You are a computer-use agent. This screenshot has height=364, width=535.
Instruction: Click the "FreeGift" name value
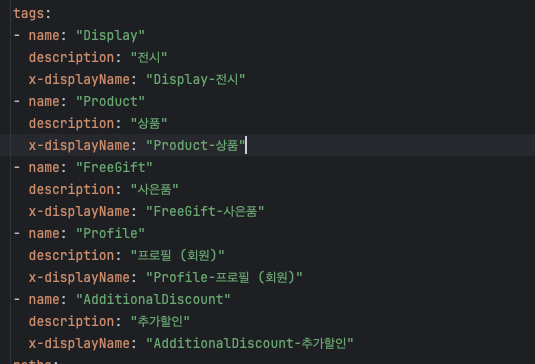114,167
